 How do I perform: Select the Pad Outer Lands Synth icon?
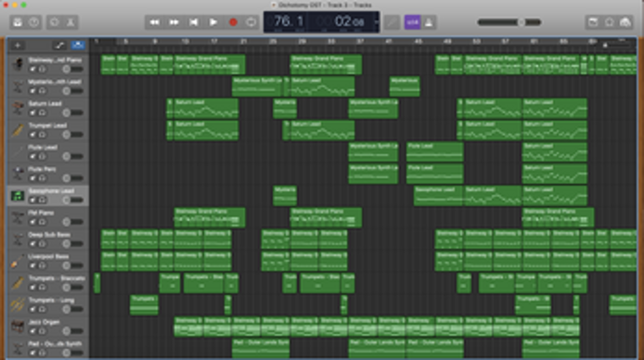(x=18, y=348)
